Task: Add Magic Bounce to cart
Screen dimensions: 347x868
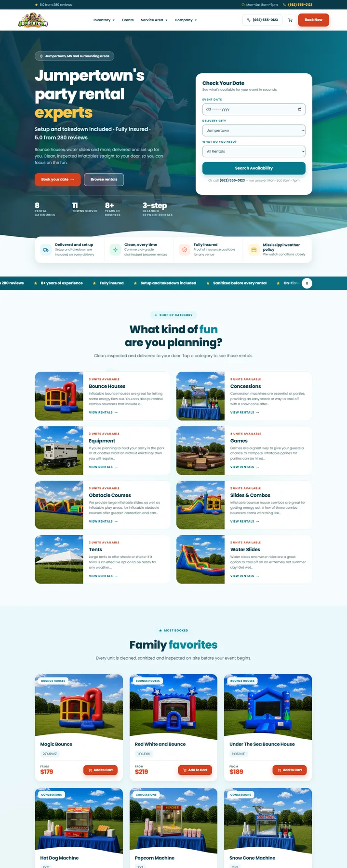Action: 100,770
